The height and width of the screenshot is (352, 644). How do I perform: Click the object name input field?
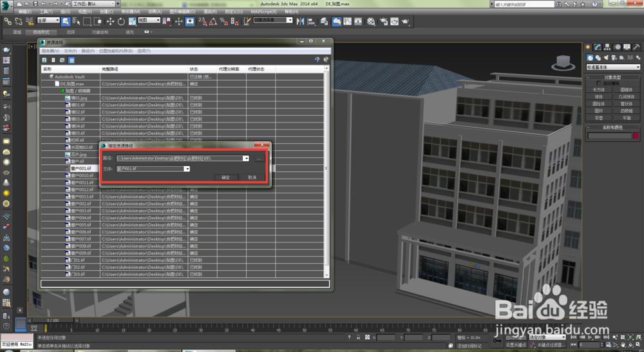coord(609,136)
